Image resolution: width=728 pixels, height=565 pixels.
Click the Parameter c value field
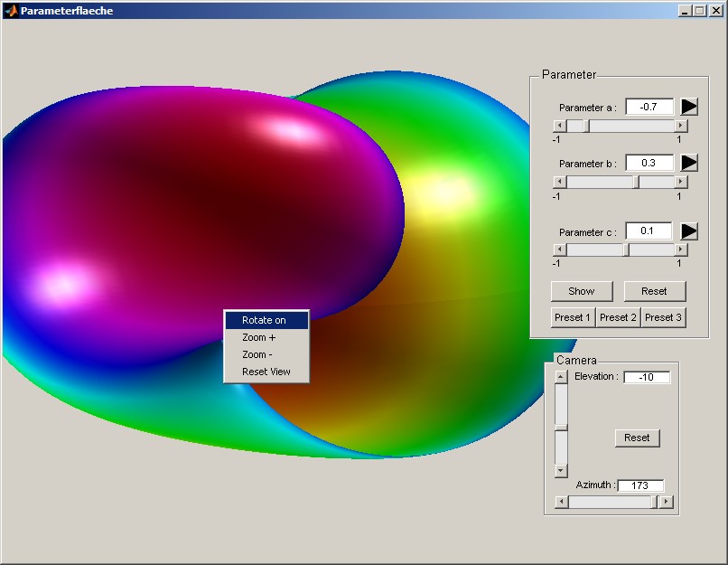[x=649, y=231]
